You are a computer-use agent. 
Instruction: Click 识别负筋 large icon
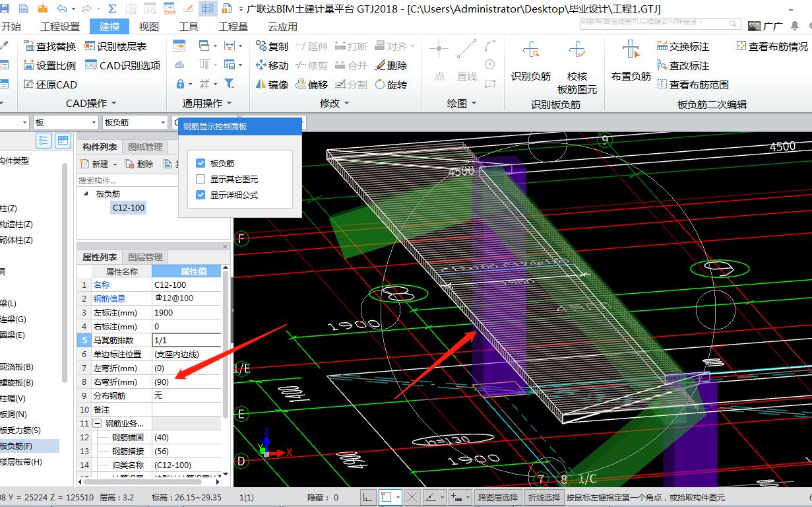click(531, 59)
